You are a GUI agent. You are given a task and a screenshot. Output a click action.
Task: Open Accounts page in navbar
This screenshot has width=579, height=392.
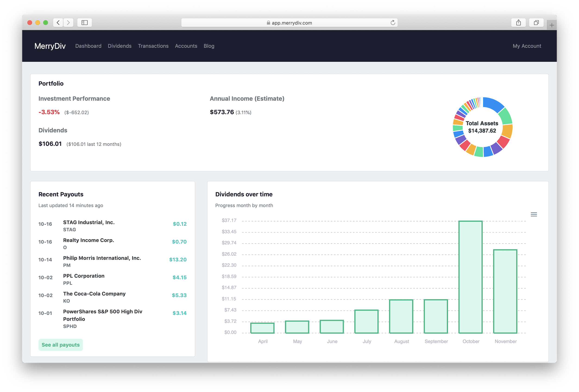coord(186,46)
